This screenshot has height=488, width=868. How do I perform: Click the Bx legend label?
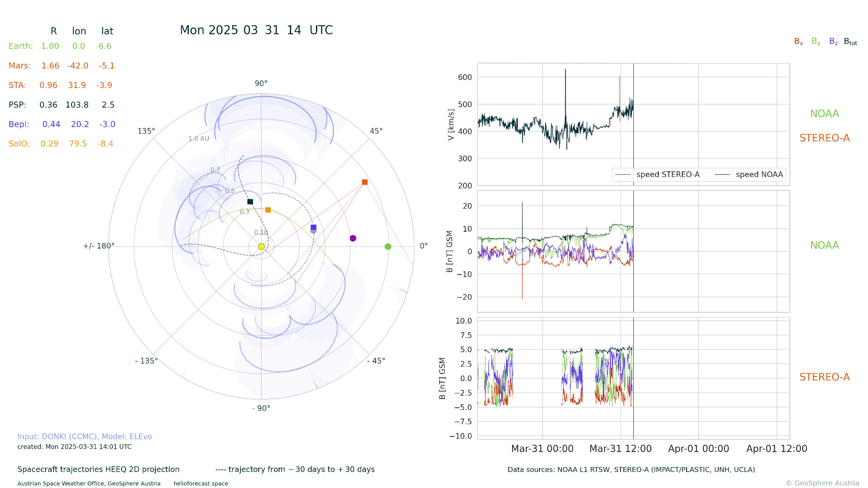(798, 42)
